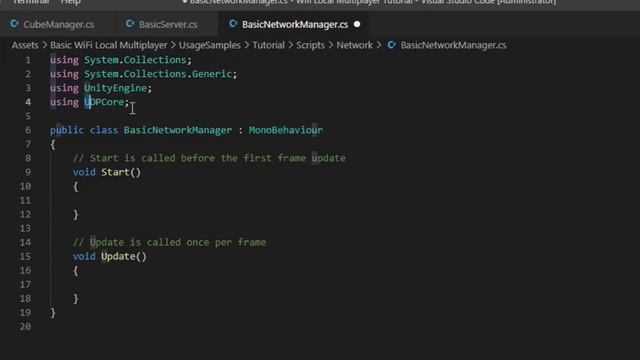The height and width of the screenshot is (360, 640).
Task: Open the Terminal menu
Action: [31, 2]
